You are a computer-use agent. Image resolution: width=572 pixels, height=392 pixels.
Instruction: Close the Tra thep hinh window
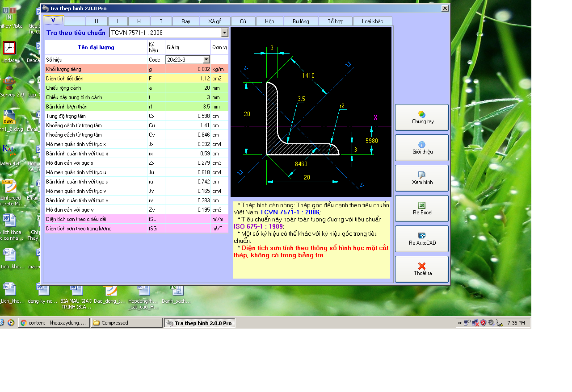click(445, 8)
